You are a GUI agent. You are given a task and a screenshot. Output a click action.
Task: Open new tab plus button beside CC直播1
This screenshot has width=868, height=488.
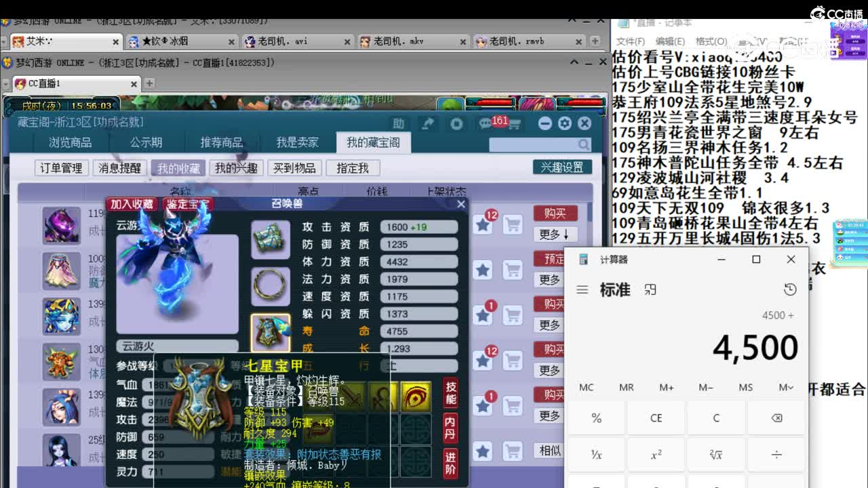(150, 83)
